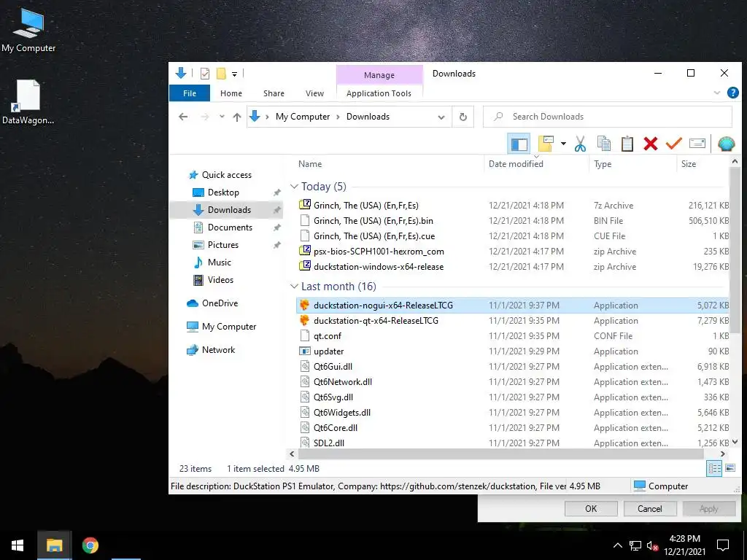Click Properties icon in quick access toolbar

pos(205,74)
